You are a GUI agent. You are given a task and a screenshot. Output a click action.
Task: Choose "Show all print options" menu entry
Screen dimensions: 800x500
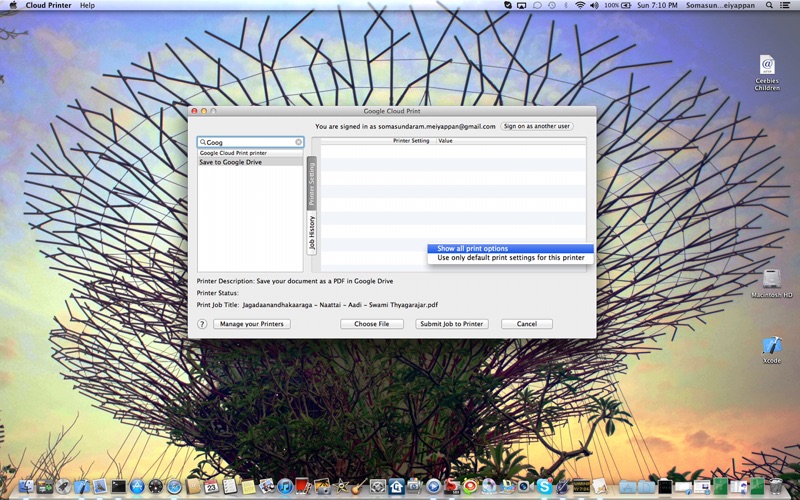(x=511, y=248)
